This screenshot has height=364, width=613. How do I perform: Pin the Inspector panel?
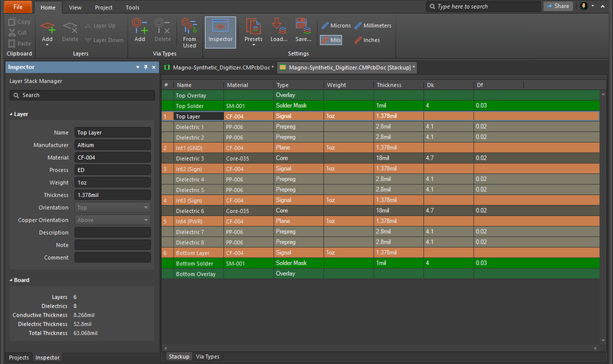point(145,67)
